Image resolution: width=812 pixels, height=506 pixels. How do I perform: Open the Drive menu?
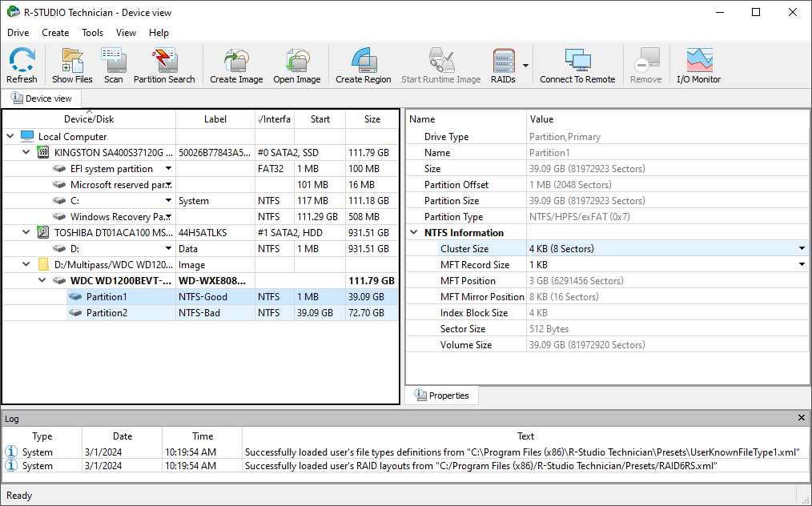click(18, 33)
